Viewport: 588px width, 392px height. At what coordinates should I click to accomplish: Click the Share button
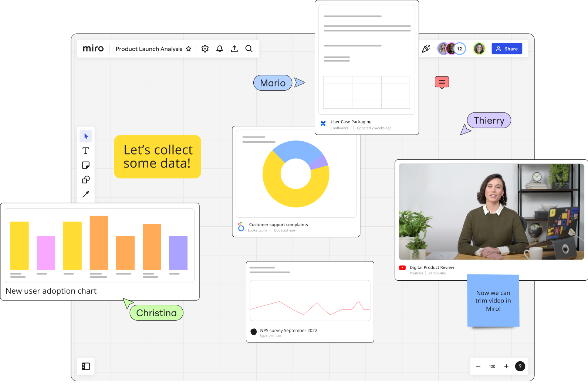point(507,49)
